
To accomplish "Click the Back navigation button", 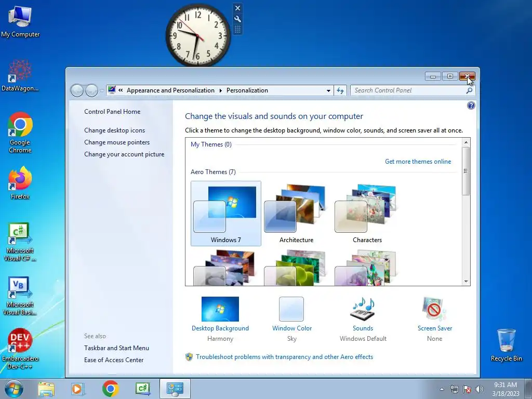I will click(77, 90).
